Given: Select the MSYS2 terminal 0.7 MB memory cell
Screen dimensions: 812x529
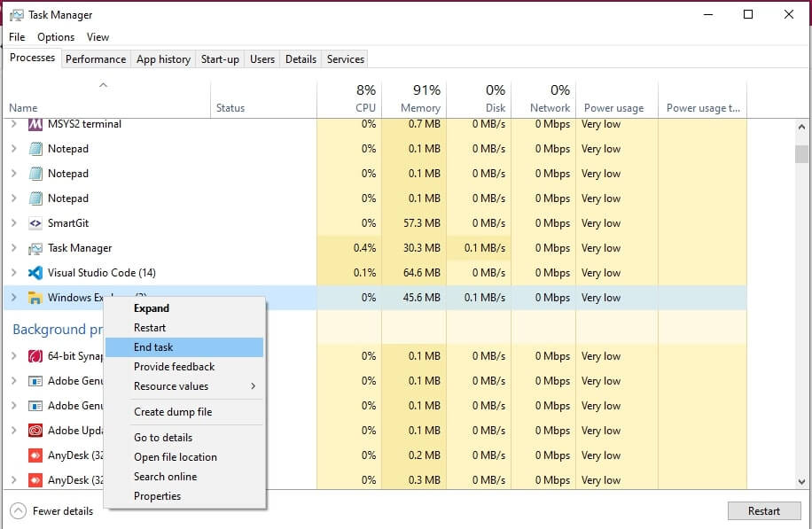Looking at the screenshot, I should click(414, 124).
